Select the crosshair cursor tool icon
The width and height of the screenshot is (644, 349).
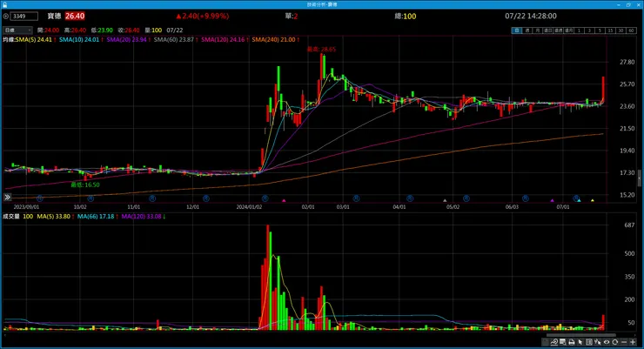click(598, 342)
